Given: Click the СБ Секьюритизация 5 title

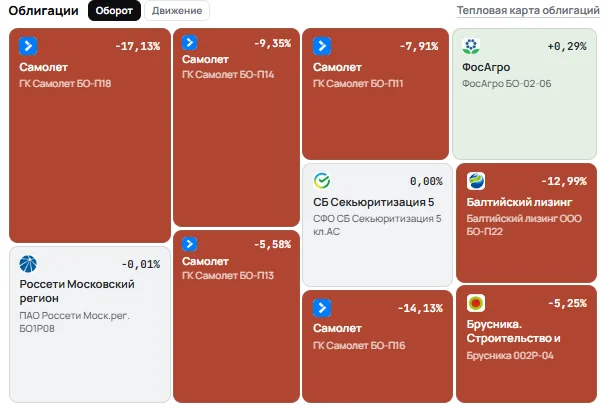Looking at the screenshot, I should (373, 202).
